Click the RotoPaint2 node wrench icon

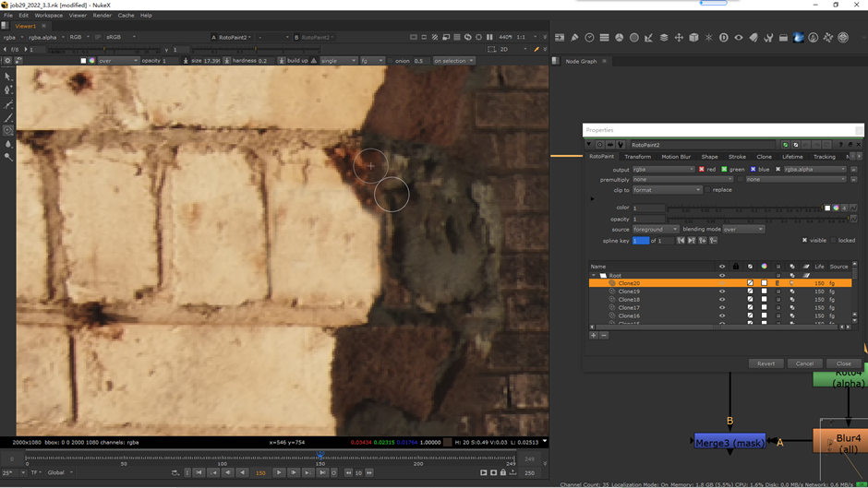(x=621, y=145)
